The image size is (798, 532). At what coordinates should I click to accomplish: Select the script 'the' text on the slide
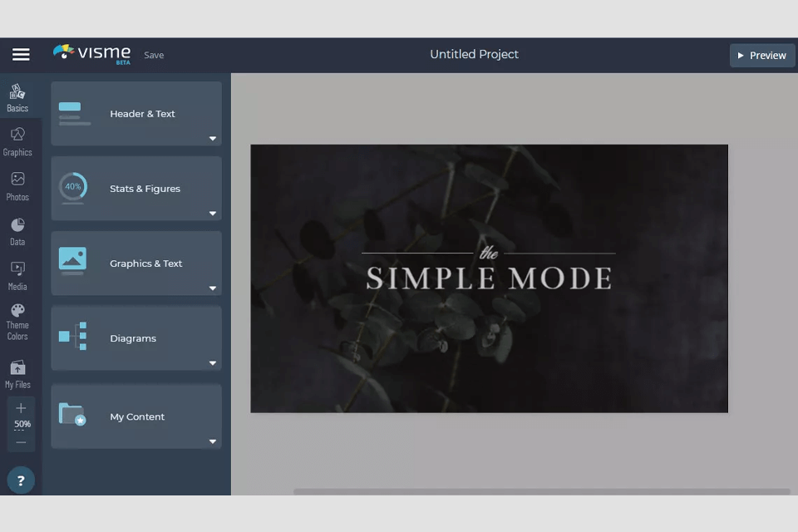point(489,253)
